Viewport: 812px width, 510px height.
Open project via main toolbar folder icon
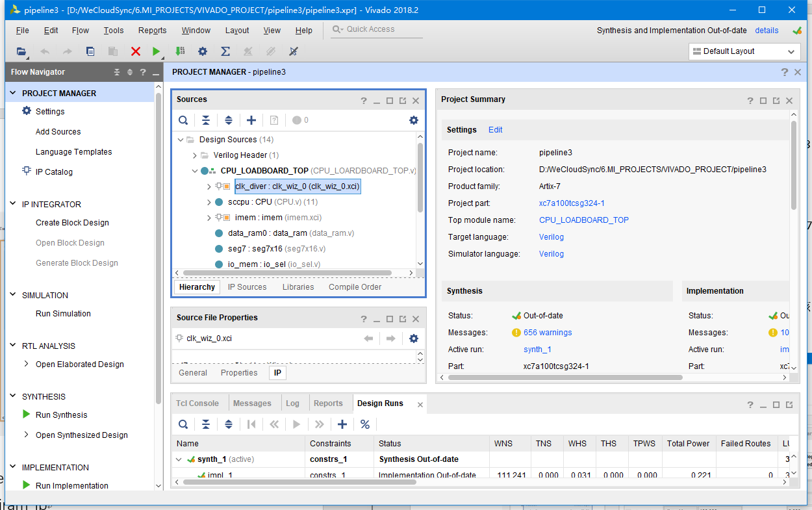[21, 51]
